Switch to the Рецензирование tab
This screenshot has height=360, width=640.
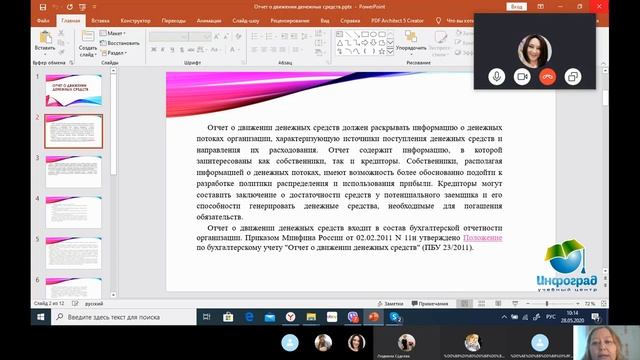[290, 20]
